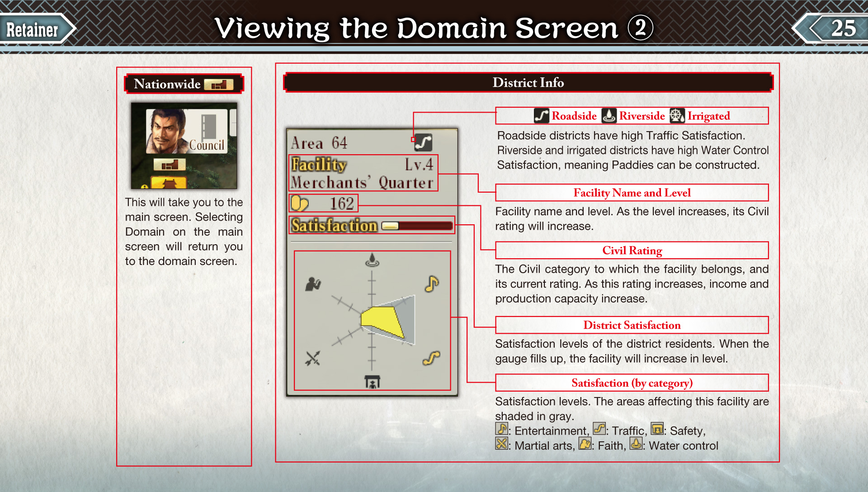Click the civil rating value 162
868x492 pixels.
pos(342,203)
